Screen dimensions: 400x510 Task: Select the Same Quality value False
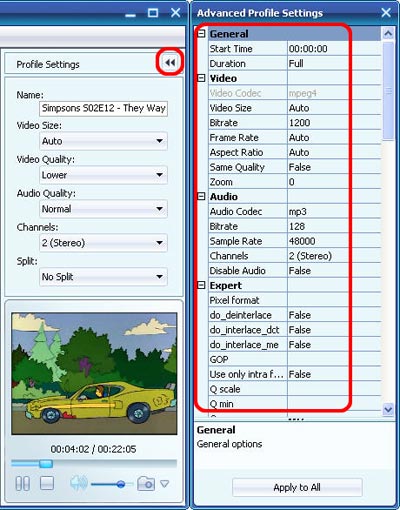[300, 167]
